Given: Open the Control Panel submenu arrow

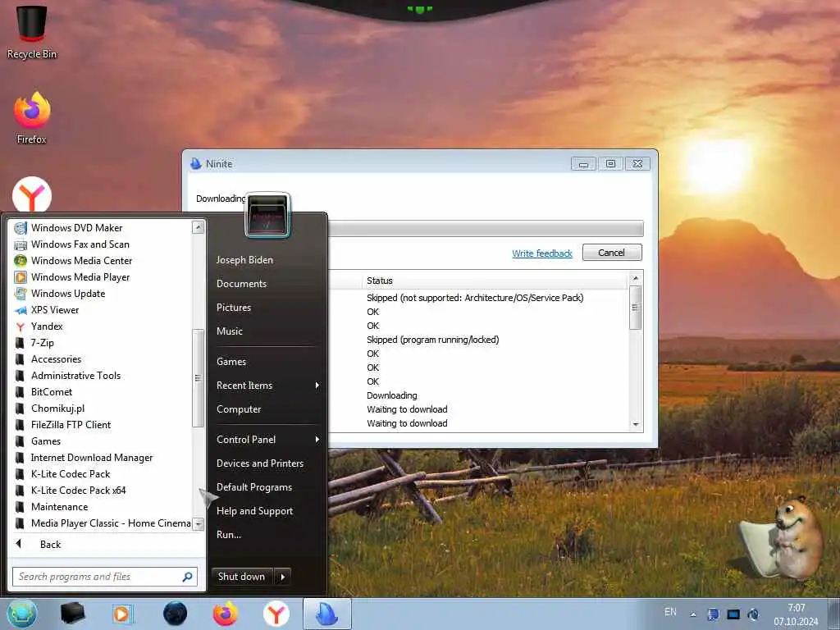Looking at the screenshot, I should (x=317, y=440).
